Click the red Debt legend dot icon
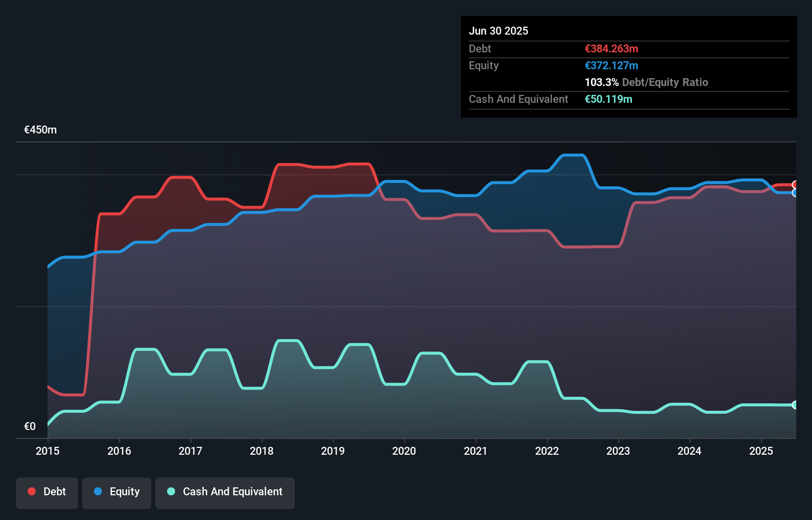The image size is (812, 520). point(31,491)
